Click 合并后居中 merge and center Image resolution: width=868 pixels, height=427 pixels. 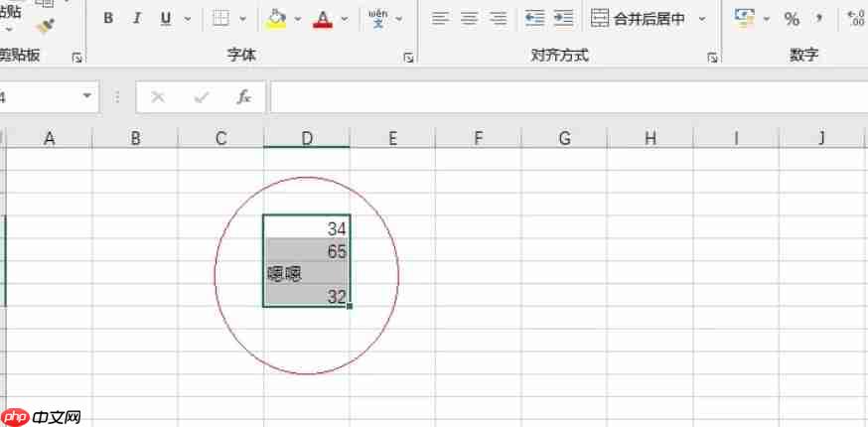[639, 19]
